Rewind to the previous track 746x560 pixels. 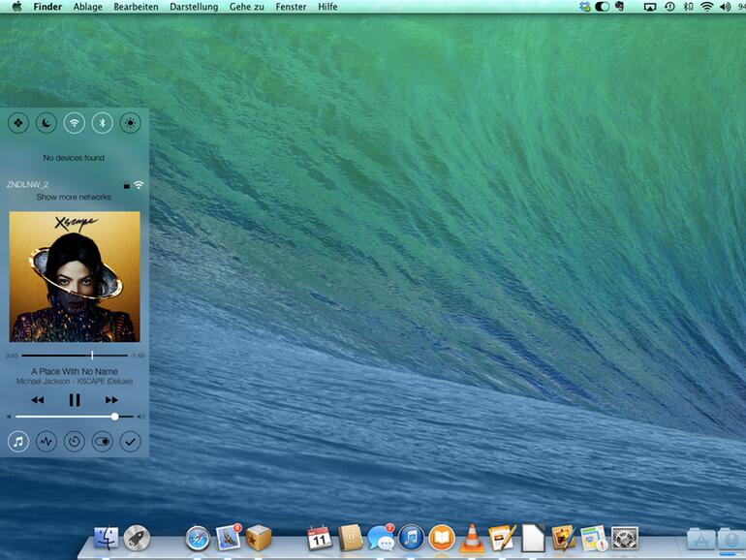tap(37, 399)
